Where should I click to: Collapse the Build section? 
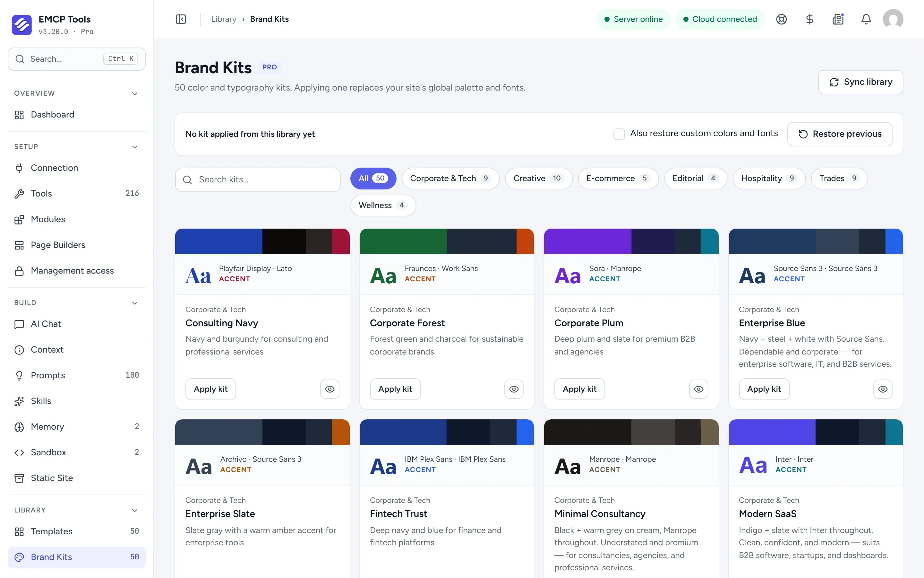click(134, 303)
